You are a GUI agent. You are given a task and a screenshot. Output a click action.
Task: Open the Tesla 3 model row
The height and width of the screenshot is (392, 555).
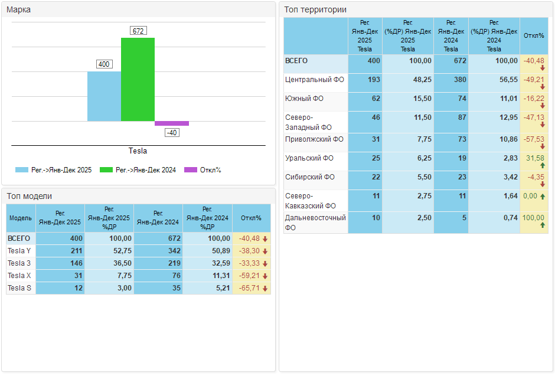coord(19,263)
